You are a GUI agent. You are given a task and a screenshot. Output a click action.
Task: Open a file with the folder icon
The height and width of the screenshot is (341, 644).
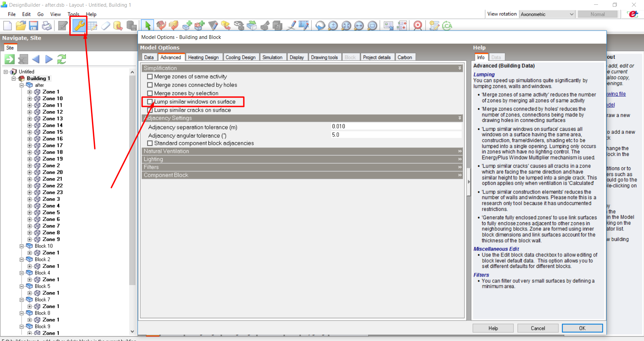pos(21,25)
